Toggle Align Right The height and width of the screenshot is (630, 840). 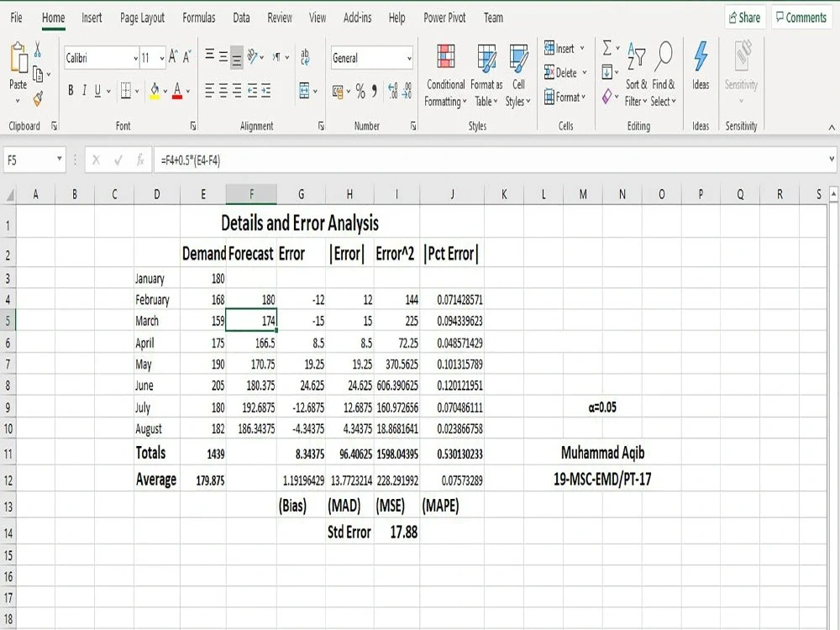[237, 91]
